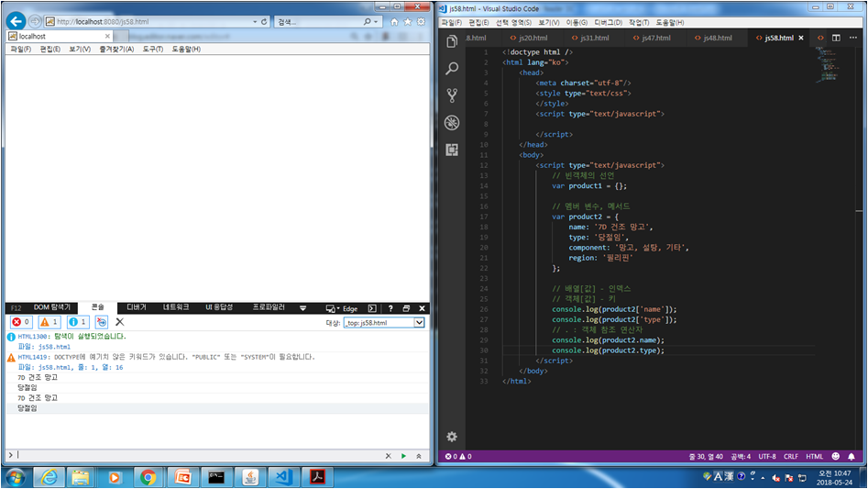Click the console command input line
Image resolution: width=868 pixels, height=489 pixels.
coord(199,455)
